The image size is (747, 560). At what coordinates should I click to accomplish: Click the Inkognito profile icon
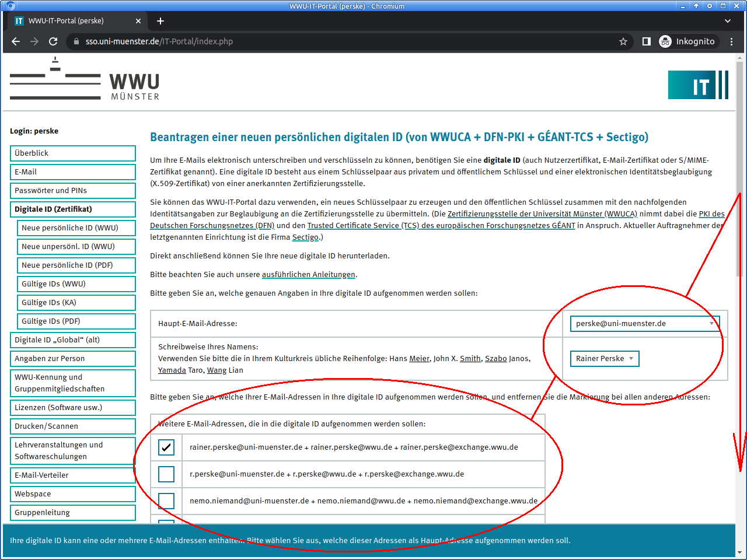pos(665,41)
